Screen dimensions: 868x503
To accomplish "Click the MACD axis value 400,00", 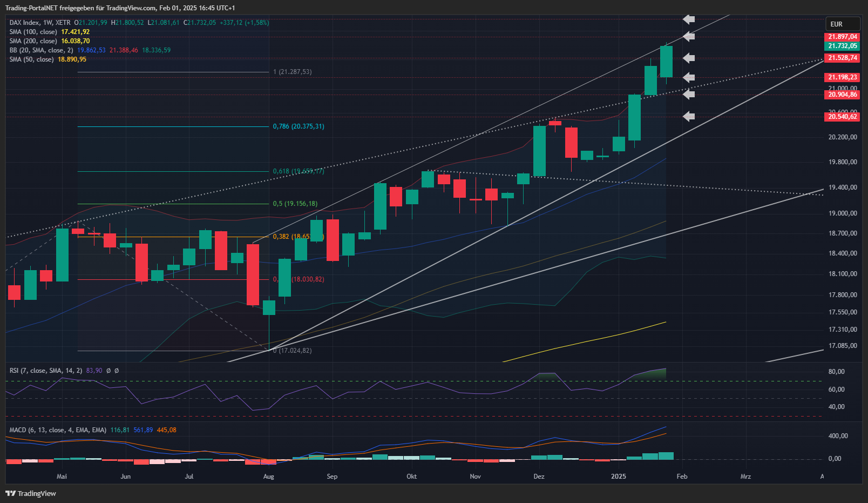I will [838, 436].
